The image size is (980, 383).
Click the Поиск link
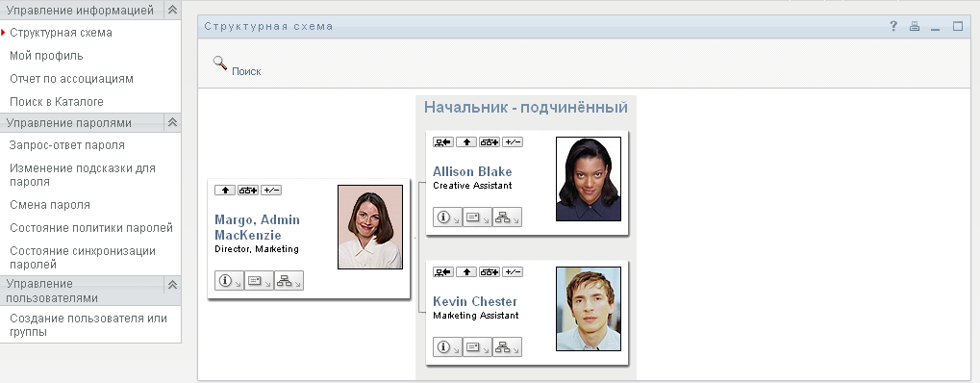point(246,71)
